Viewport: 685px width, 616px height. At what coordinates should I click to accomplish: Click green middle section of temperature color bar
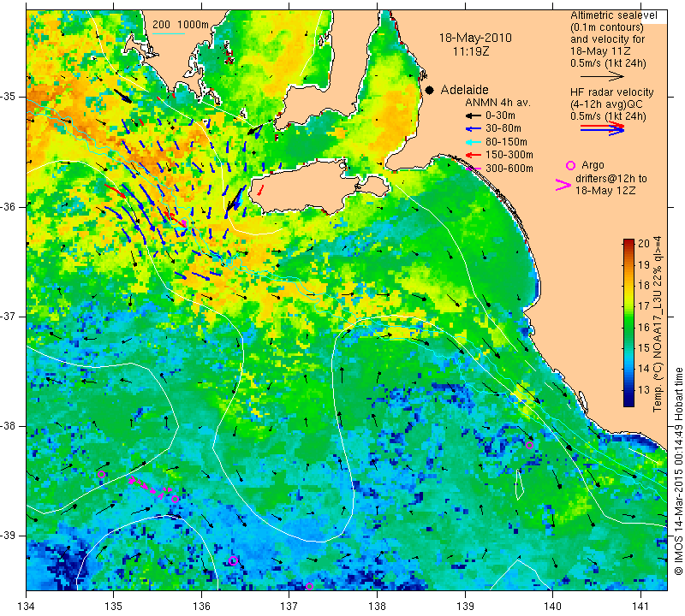[x=628, y=327]
